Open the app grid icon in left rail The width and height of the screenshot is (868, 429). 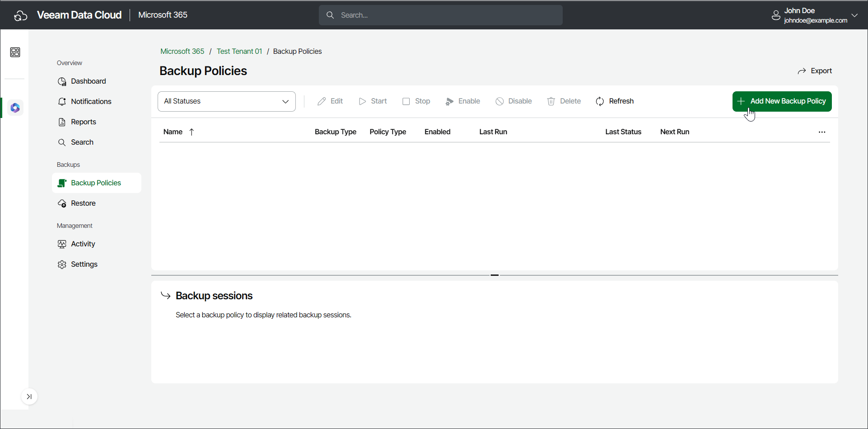pos(15,52)
